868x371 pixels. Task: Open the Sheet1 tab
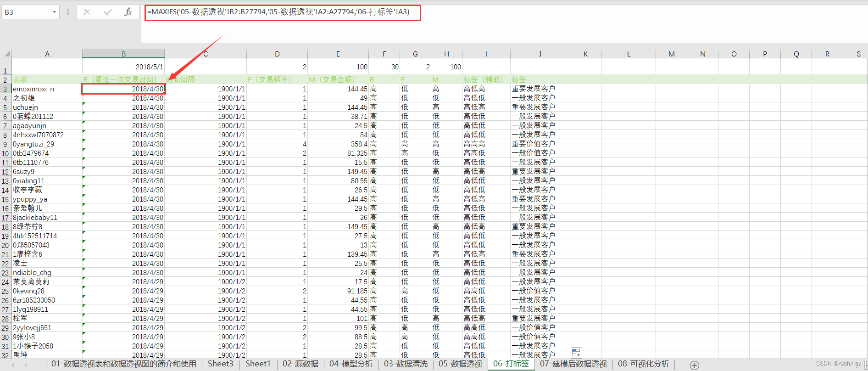click(258, 364)
